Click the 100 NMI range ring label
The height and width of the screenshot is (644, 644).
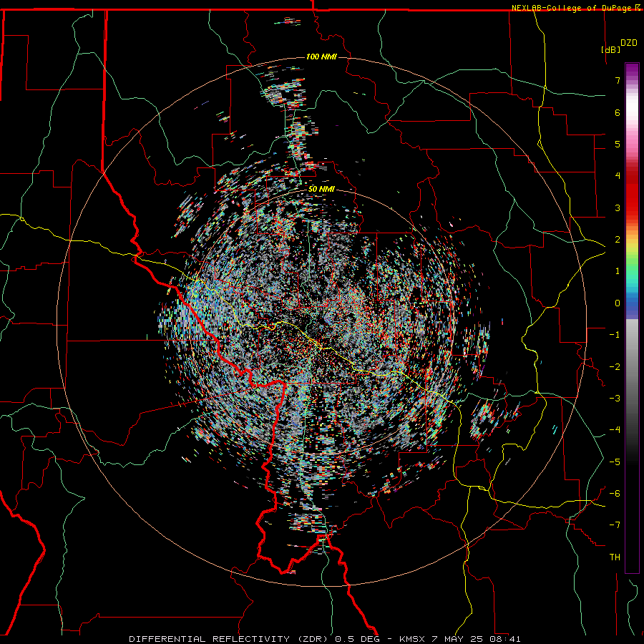pos(321,57)
